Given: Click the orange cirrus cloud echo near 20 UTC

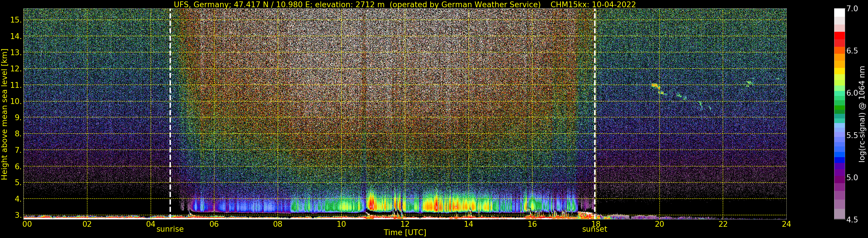Looking at the screenshot, I should coord(655,86).
